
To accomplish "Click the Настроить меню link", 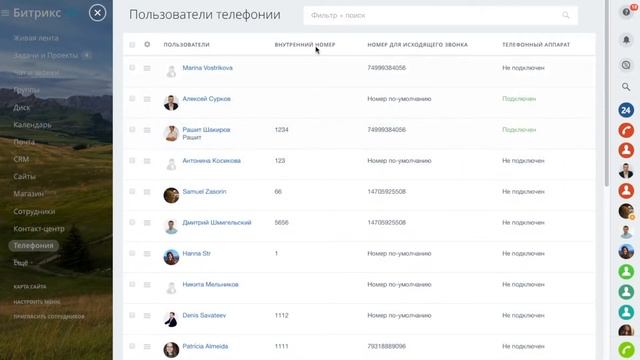I will pos(37,302).
